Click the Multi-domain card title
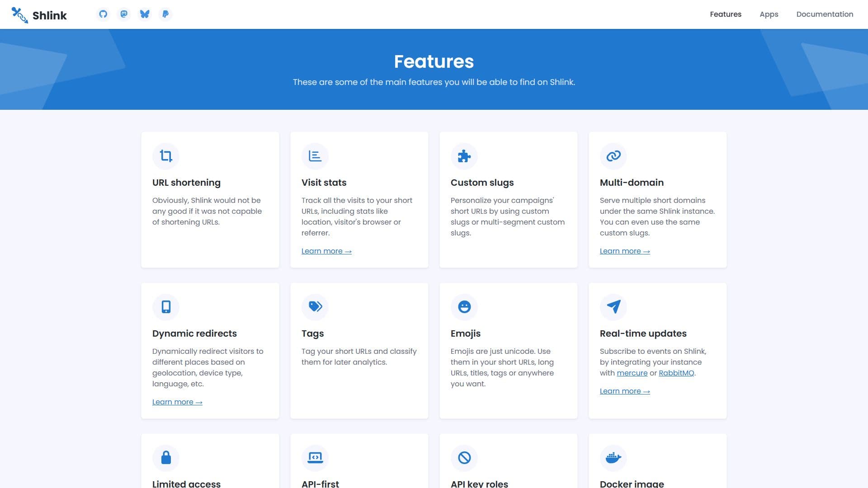Viewport: 868px width, 488px height. pyautogui.click(x=632, y=183)
